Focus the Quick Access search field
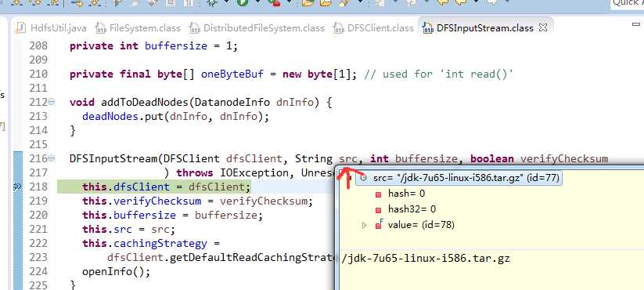 627,3
